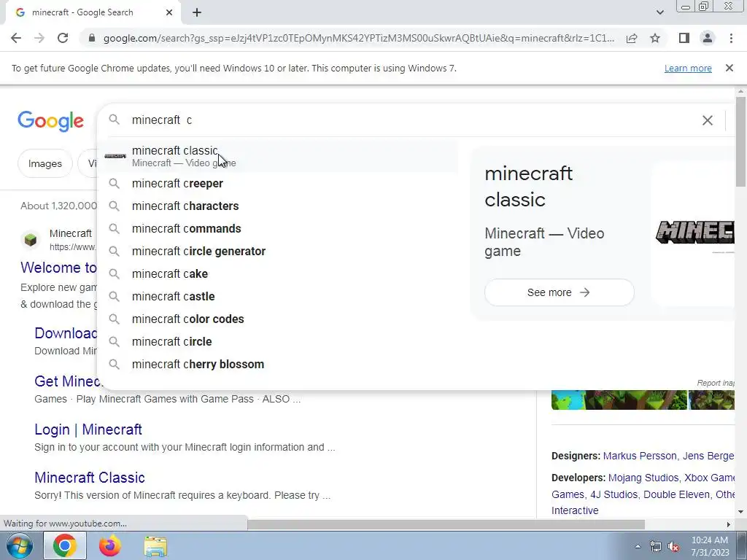Screen dimensions: 747x560
Task: Go forward using the browser forward arrow
Action: pyautogui.click(x=39, y=38)
